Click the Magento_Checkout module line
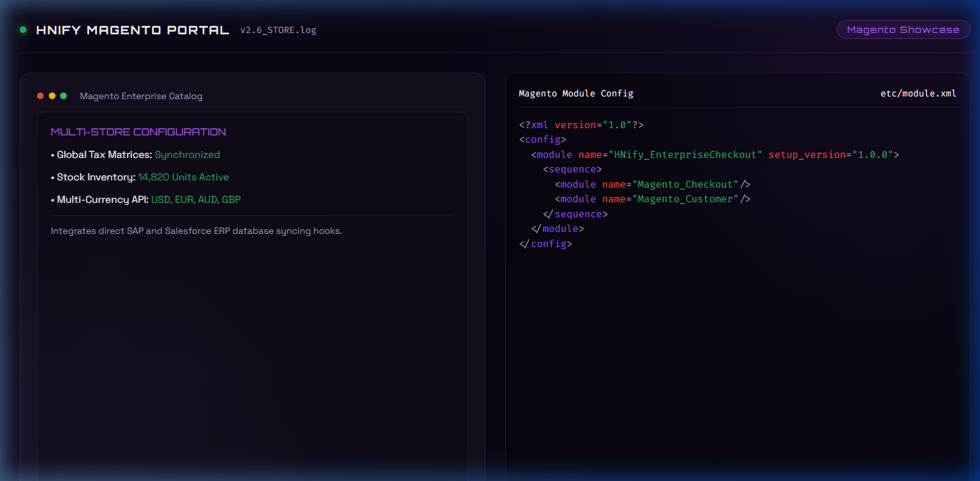 (652, 184)
